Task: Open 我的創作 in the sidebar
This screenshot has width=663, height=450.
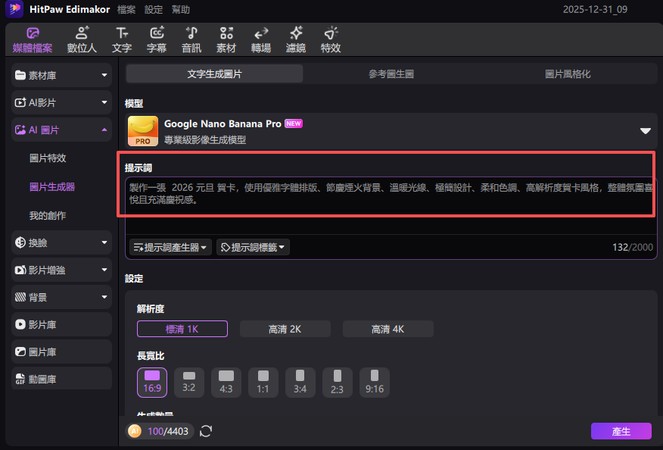Action: (x=47, y=216)
